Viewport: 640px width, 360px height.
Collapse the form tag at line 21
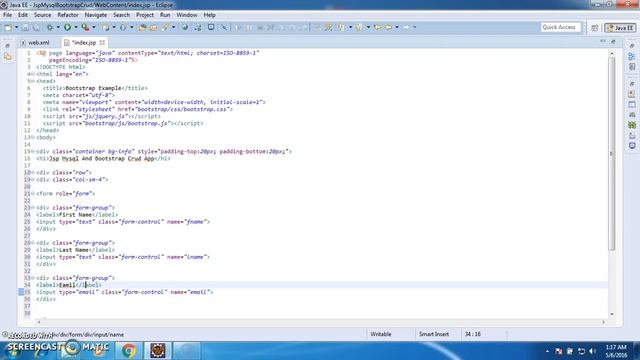[x=33, y=193]
